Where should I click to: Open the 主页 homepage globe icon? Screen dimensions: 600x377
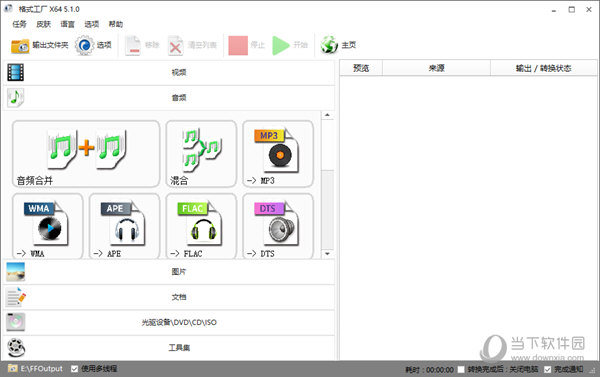tap(329, 45)
